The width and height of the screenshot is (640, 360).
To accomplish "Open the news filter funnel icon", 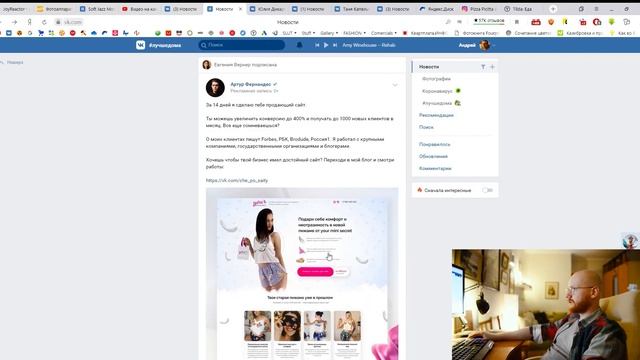I will 483,67.
